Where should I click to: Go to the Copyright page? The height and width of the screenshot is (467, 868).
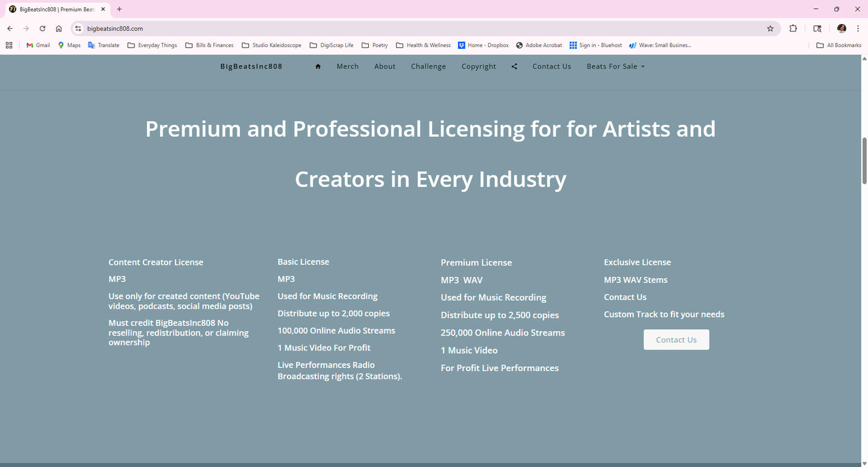(x=479, y=66)
